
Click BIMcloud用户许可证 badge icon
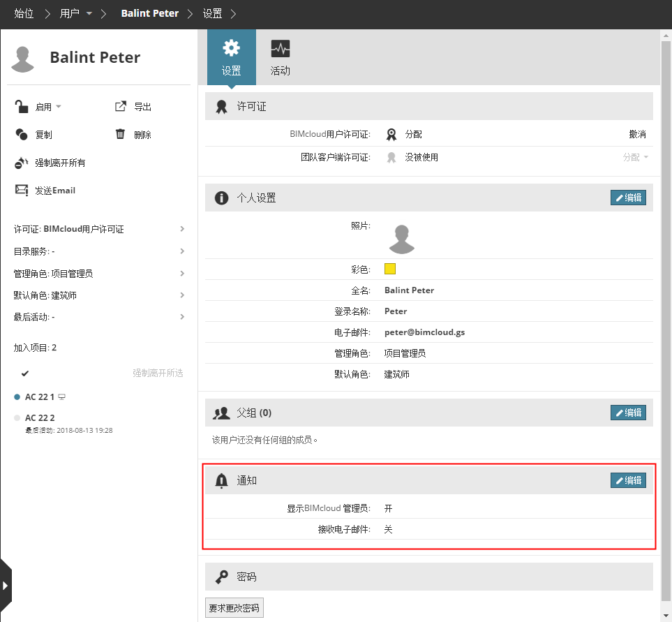click(x=391, y=135)
